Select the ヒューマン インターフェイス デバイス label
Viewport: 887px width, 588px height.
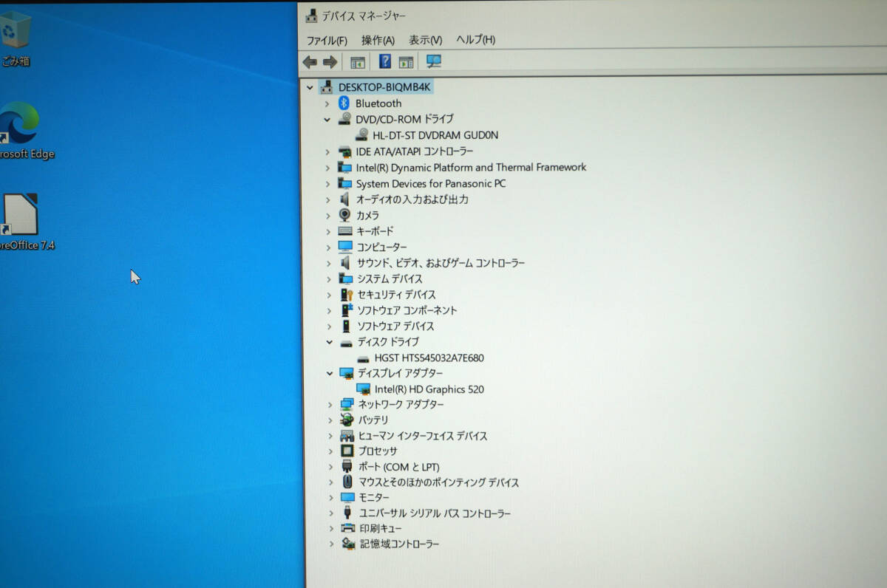pos(424,436)
